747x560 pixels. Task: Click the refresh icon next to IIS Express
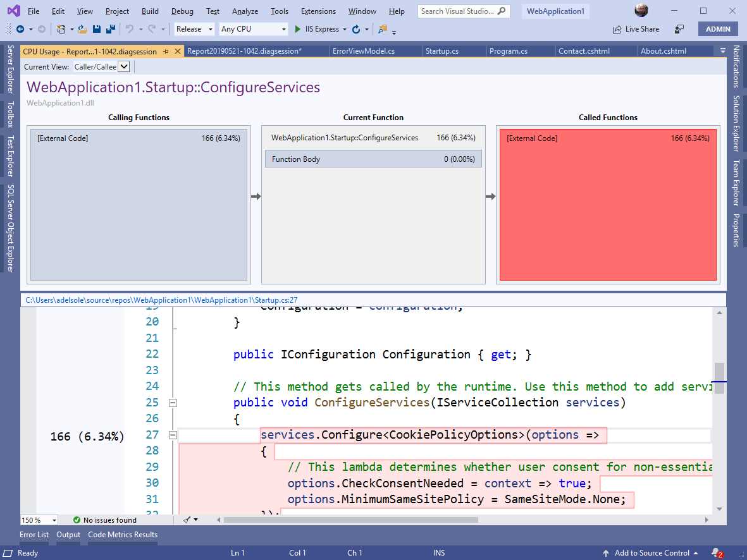tap(355, 28)
